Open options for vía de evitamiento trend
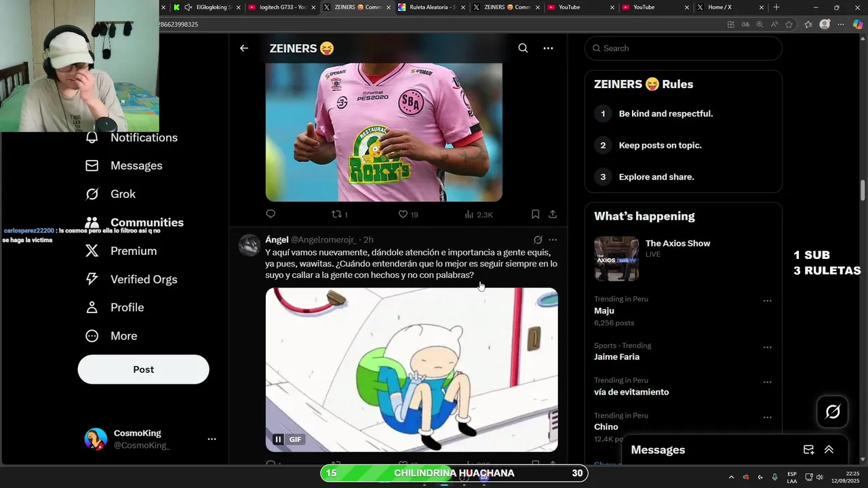This screenshot has height=488, width=868. (768, 382)
